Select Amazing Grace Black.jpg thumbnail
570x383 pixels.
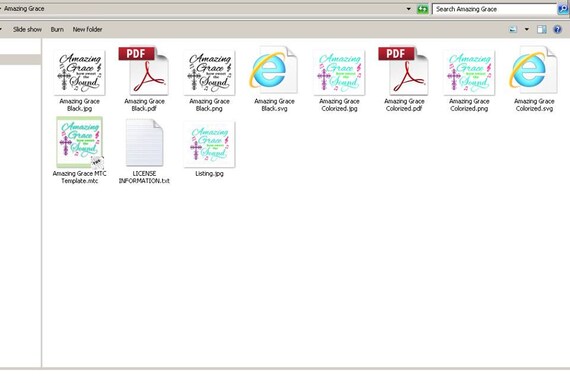[x=80, y=73]
